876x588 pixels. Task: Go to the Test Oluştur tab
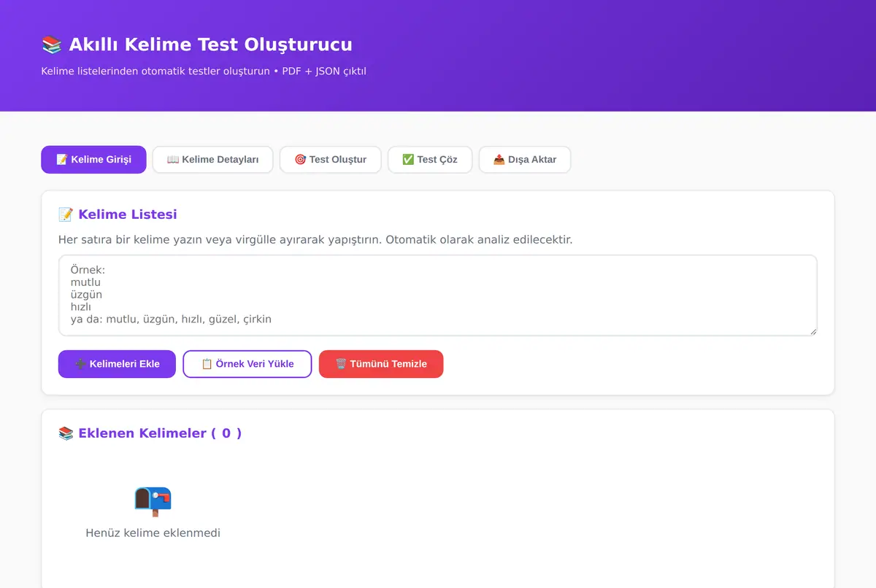(x=330, y=160)
